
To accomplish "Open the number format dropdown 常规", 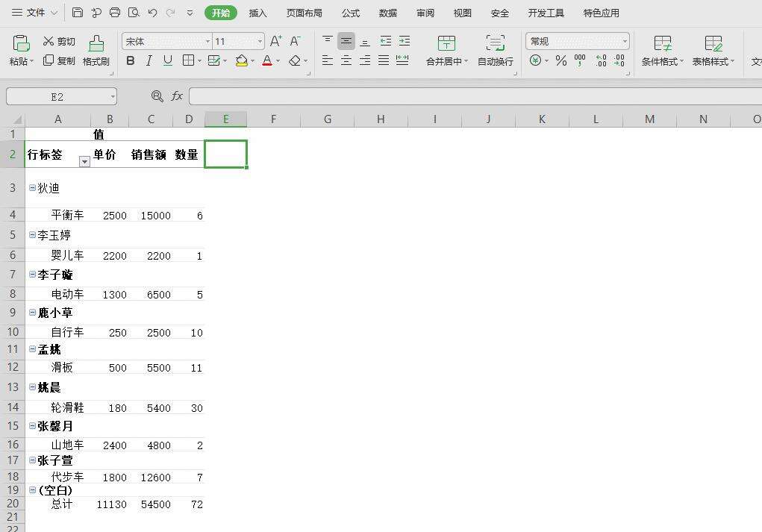I will [625, 41].
